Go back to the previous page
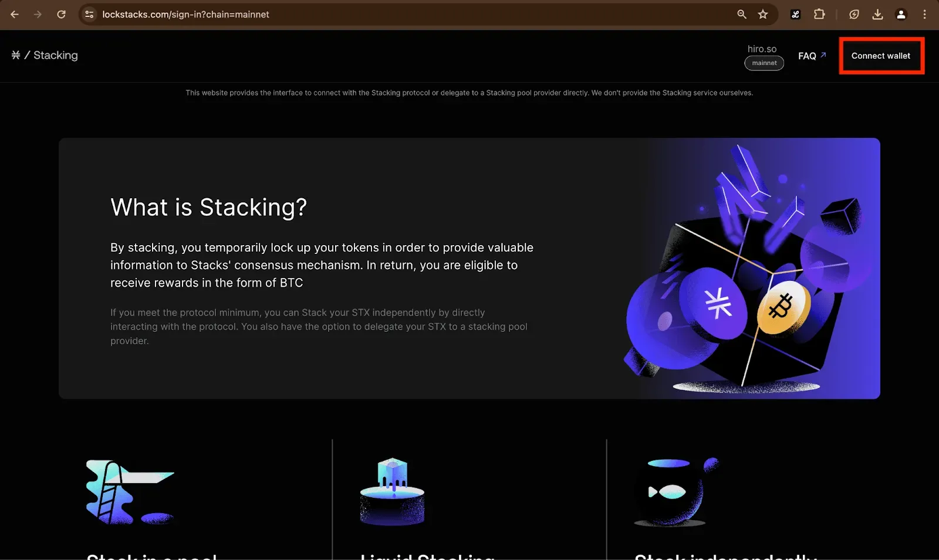Screen dimensions: 939x560 15,14
